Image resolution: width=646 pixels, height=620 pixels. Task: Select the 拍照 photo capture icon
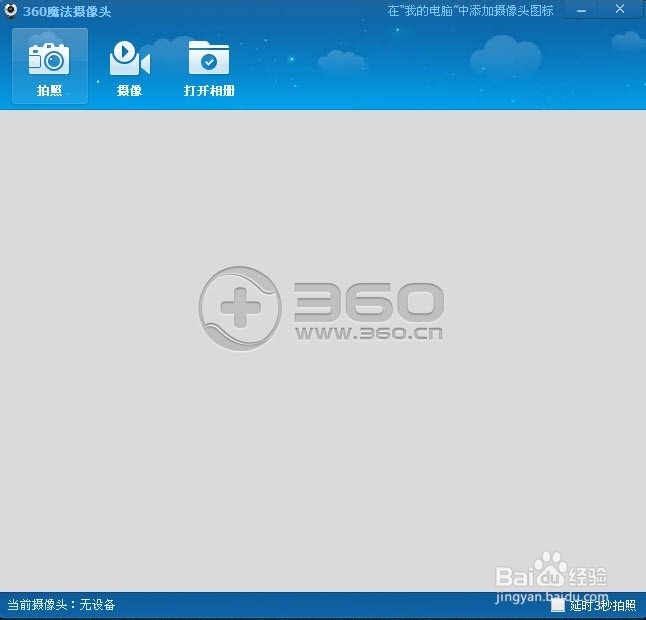coord(49,66)
